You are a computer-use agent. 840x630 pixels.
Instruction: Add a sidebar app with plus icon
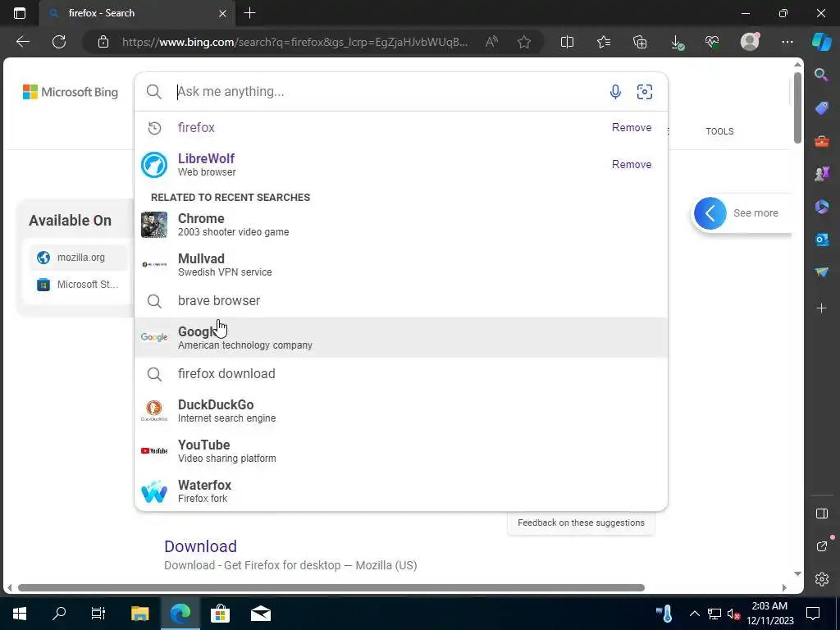click(x=821, y=308)
